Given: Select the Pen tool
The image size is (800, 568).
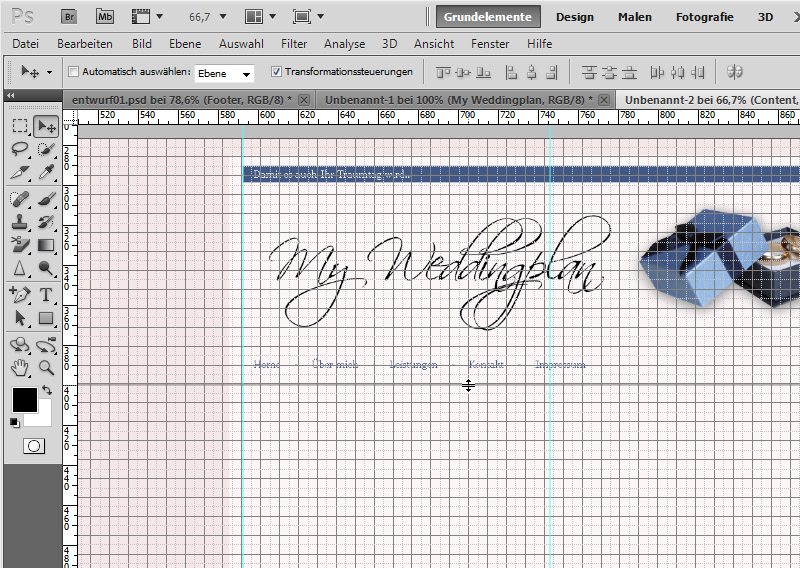Looking at the screenshot, I should 20,294.
